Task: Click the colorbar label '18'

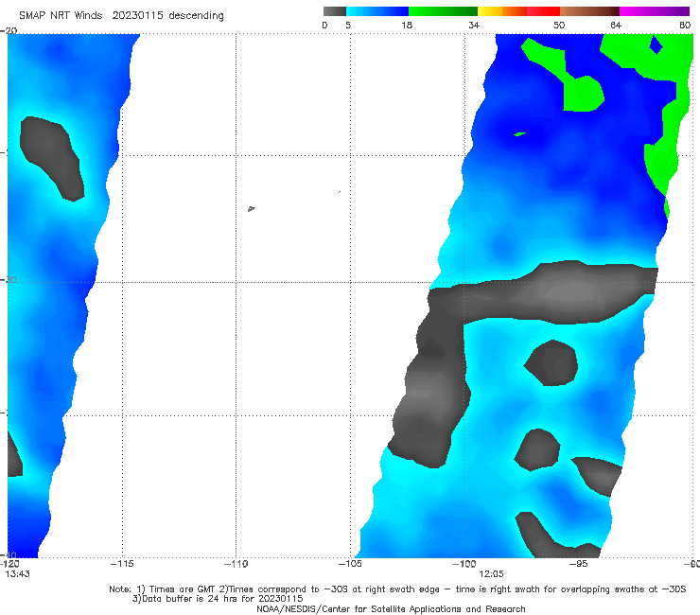Action: tap(407, 25)
